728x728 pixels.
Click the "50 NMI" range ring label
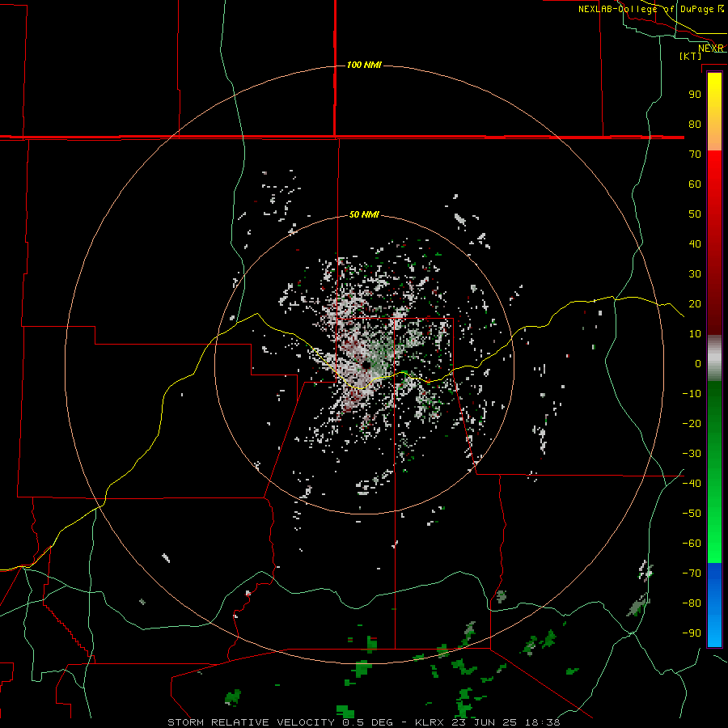364,214
